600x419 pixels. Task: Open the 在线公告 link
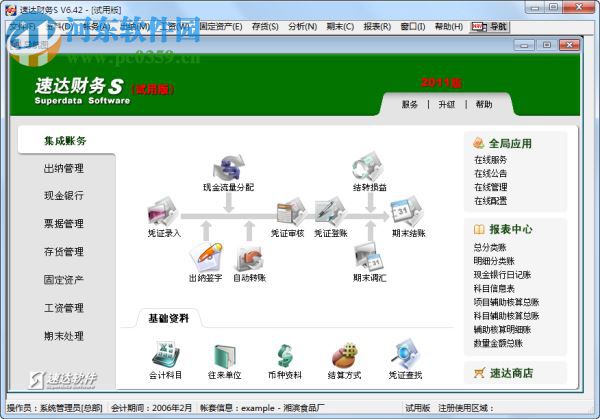[x=491, y=174]
